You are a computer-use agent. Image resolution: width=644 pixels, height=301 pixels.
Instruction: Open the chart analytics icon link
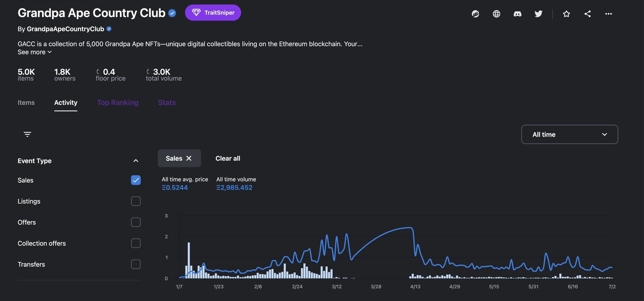click(475, 14)
